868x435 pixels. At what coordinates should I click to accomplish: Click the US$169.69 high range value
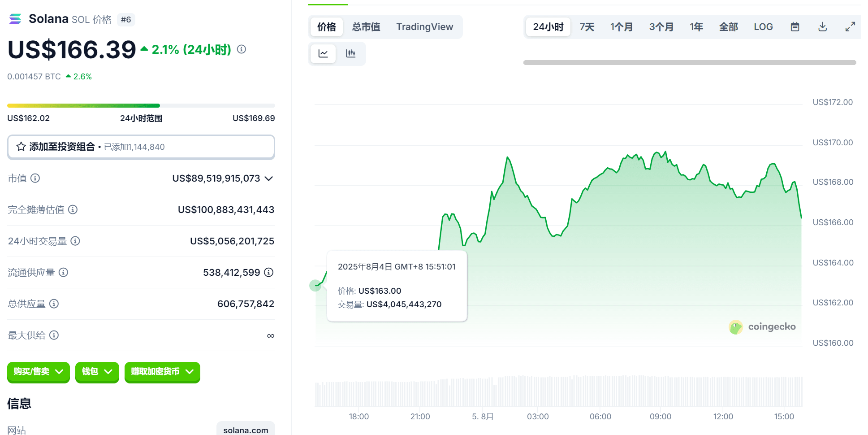point(254,118)
